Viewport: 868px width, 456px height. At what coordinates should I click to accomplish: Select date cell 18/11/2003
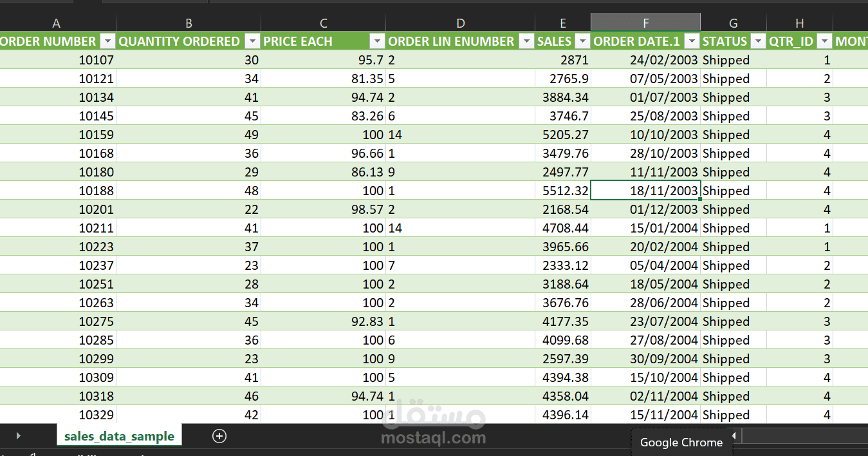tap(645, 191)
